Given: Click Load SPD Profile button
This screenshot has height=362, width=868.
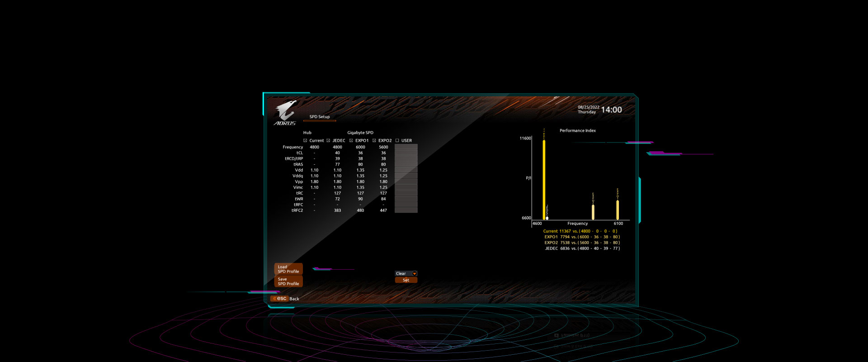Looking at the screenshot, I should [x=288, y=269].
